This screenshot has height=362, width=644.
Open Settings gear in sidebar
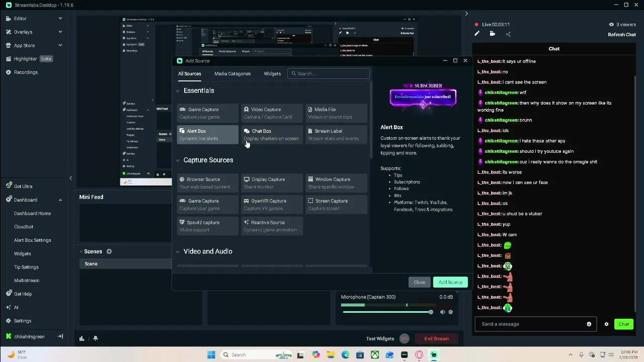pyautogui.click(x=9, y=321)
